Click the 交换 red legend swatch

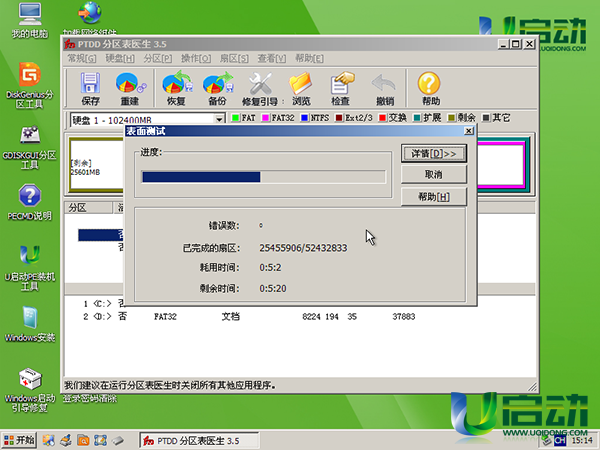coord(382,118)
